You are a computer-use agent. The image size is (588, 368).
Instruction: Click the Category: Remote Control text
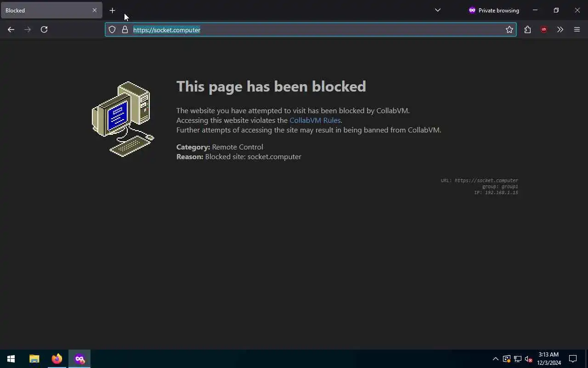coord(220,147)
